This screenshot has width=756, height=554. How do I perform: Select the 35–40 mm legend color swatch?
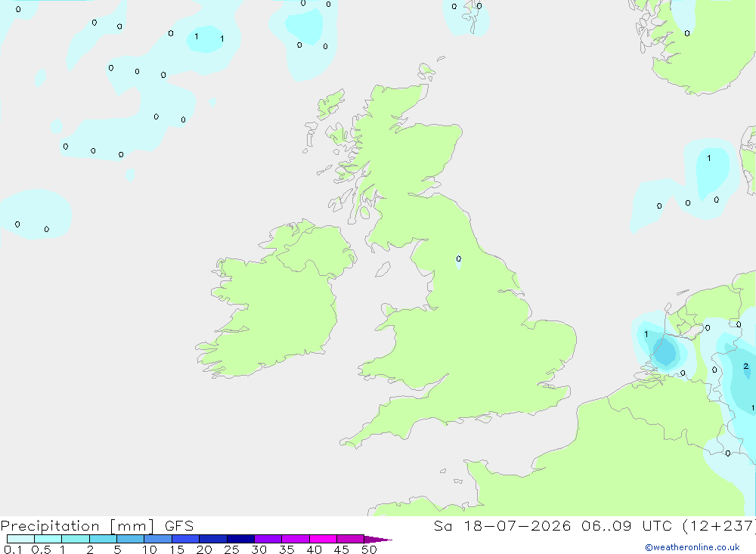(x=296, y=539)
